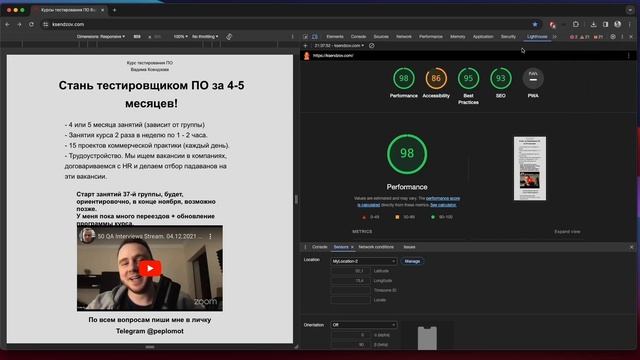The width and height of the screenshot is (640, 360).
Task: Click the viewport width input field
Action: (137, 37)
